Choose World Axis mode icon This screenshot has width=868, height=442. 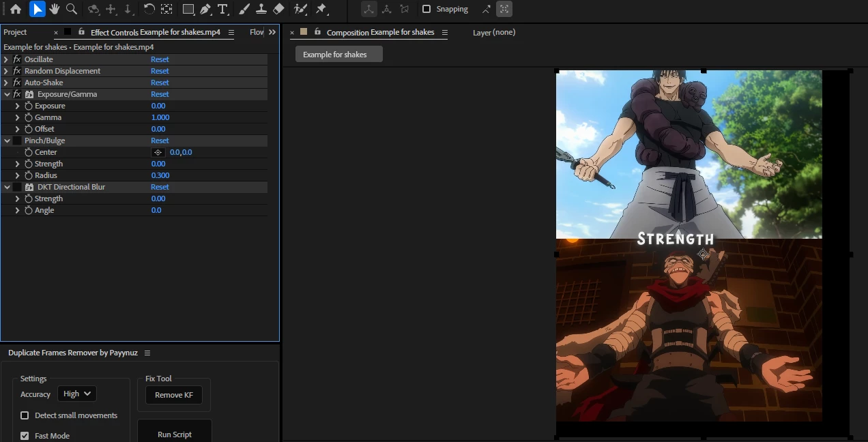tap(387, 10)
